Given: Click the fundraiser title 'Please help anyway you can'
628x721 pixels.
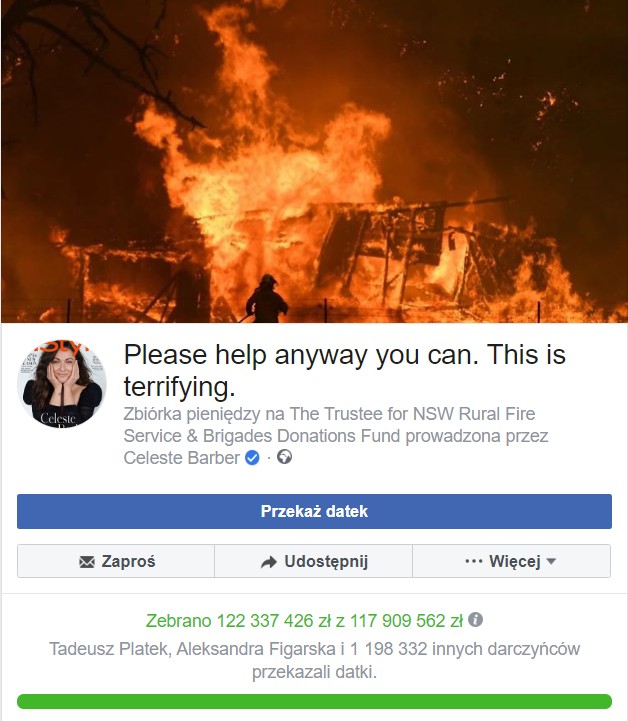Looking at the screenshot, I should (345, 370).
